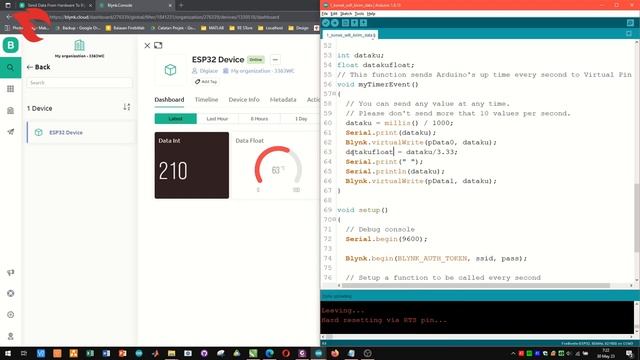The height and width of the screenshot is (360, 640).
Task: Expand device view to full screen icon
Action: click(x=158, y=45)
